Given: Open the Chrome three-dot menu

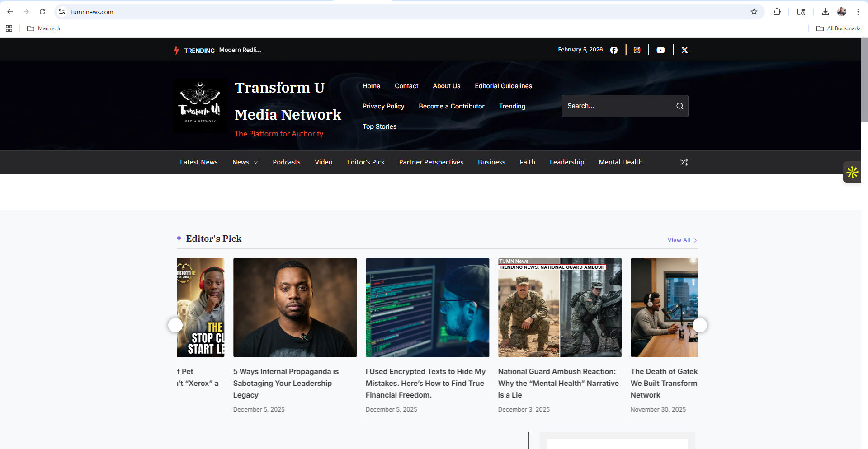Looking at the screenshot, I should click(858, 12).
